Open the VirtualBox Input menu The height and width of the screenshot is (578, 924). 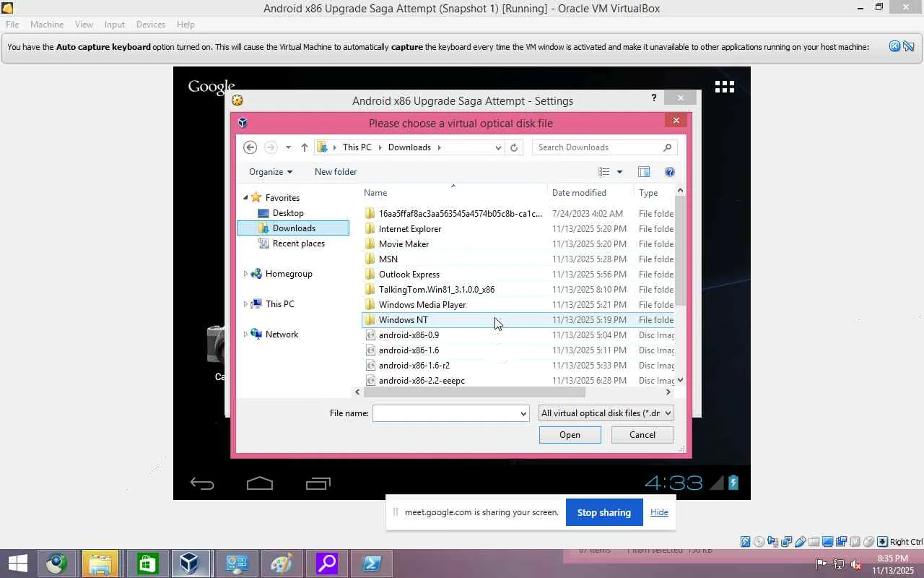[114, 25]
